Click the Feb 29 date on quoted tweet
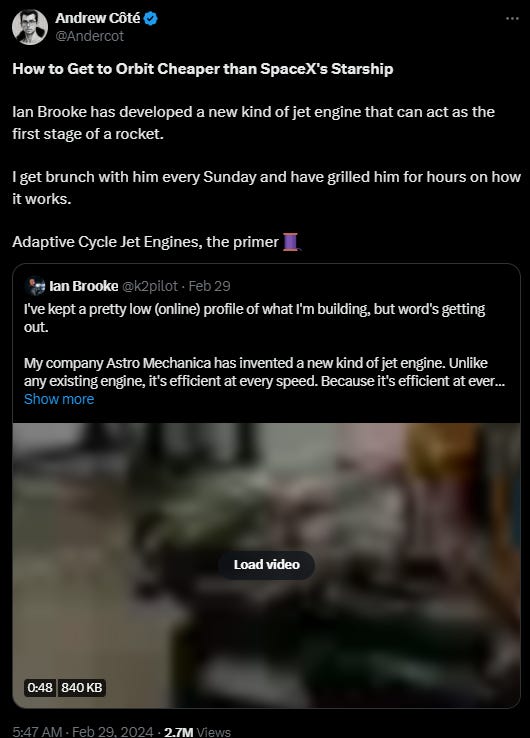Image resolution: width=530 pixels, height=738 pixels. pyautogui.click(x=209, y=286)
